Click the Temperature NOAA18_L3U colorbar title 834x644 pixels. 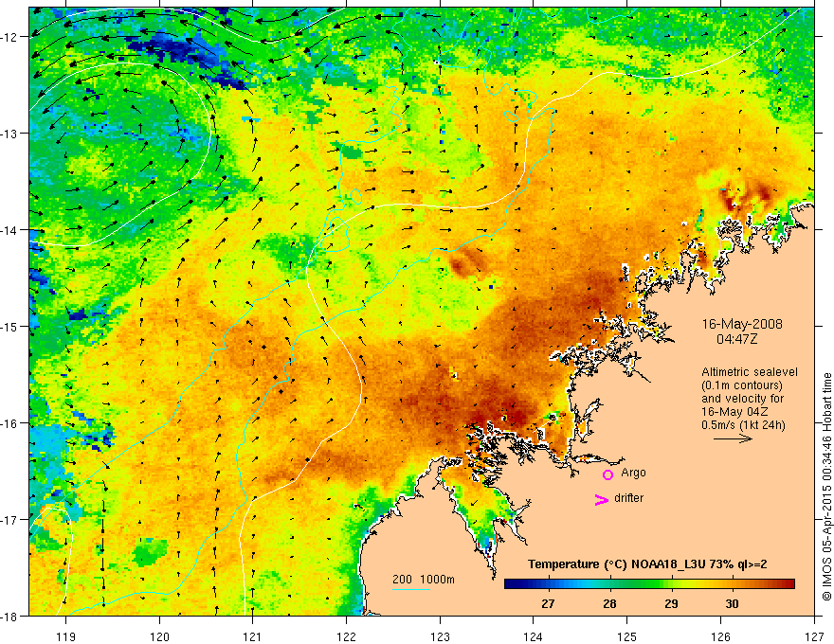647,564
